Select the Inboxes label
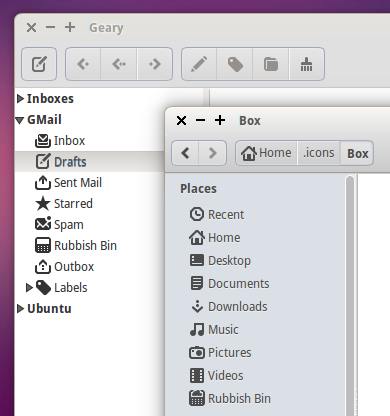Image resolution: width=390 pixels, height=416 pixels. [x=50, y=99]
